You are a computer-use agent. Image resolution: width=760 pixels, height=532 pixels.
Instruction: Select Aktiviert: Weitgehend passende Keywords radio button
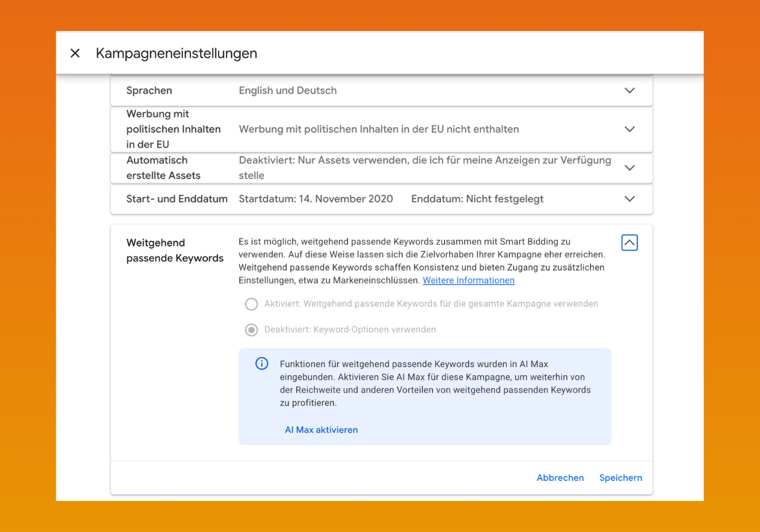251,304
